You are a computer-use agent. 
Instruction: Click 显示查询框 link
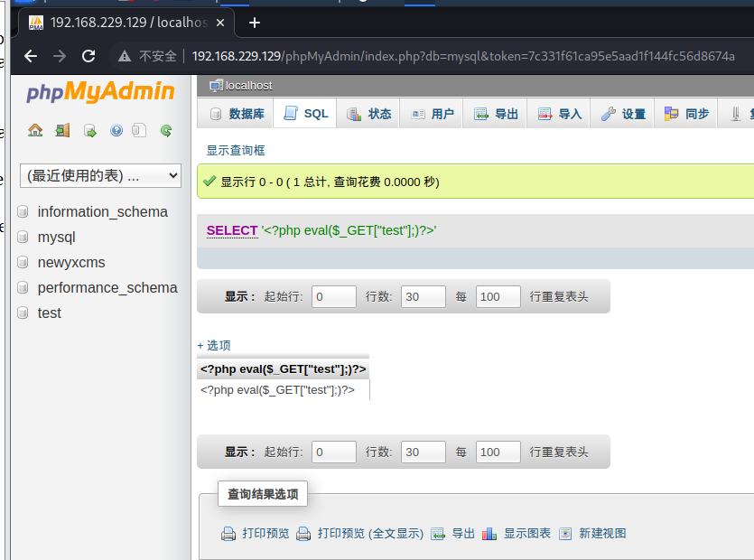coord(236,151)
